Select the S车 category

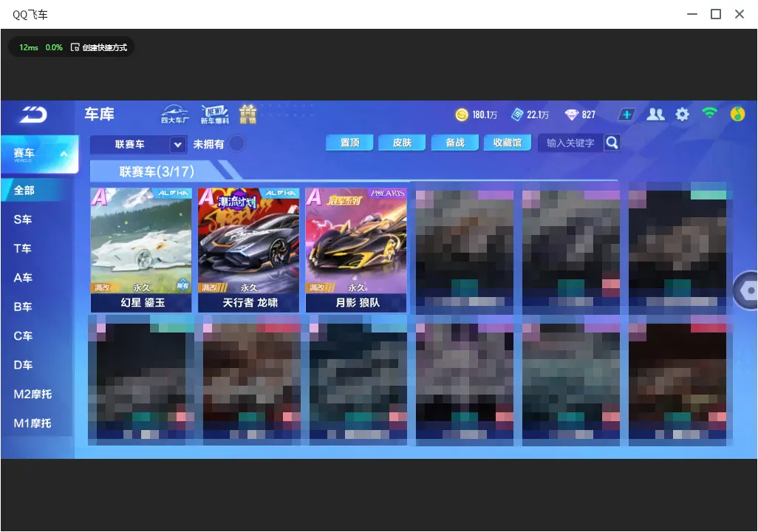pyautogui.click(x=23, y=219)
